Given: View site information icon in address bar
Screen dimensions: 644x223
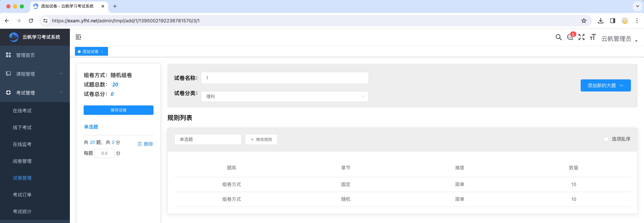Looking at the screenshot, I should click(x=46, y=21).
